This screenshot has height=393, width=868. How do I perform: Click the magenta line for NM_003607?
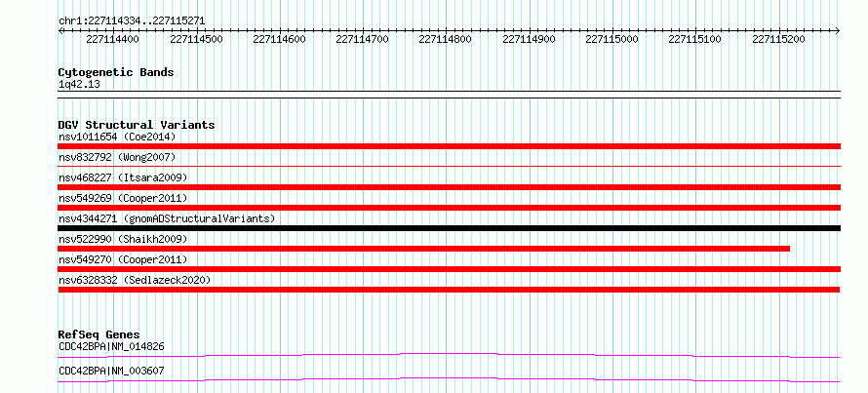pos(449,377)
